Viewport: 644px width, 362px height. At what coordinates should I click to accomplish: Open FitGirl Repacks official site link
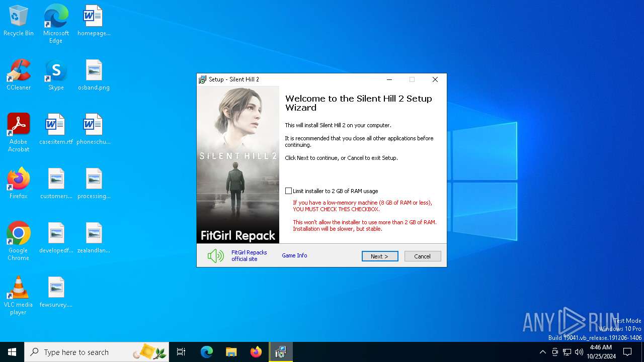pos(249,256)
